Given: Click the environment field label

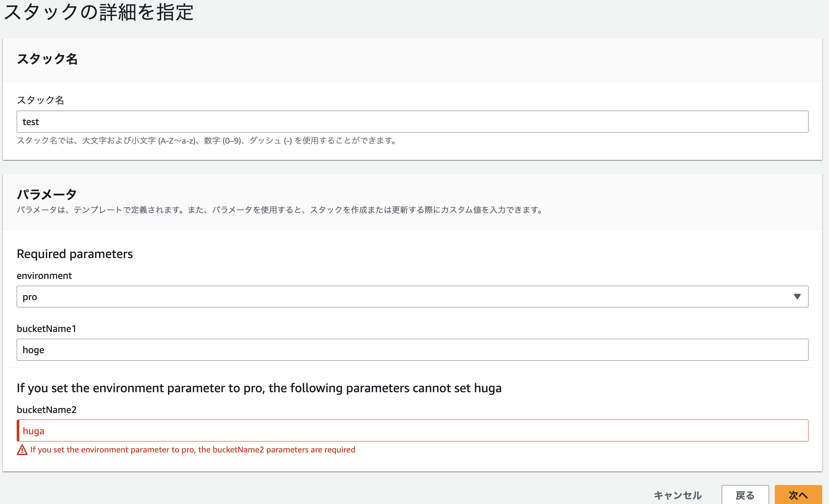Looking at the screenshot, I should coord(44,275).
